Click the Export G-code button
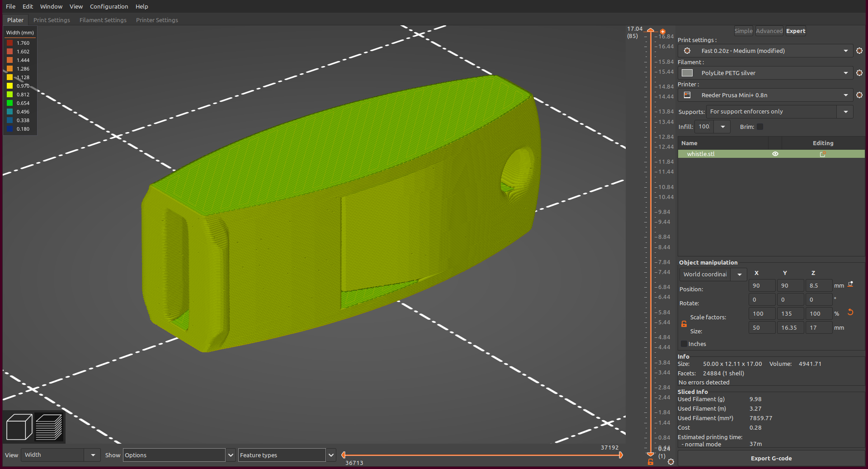The width and height of the screenshot is (868, 469). click(771, 458)
